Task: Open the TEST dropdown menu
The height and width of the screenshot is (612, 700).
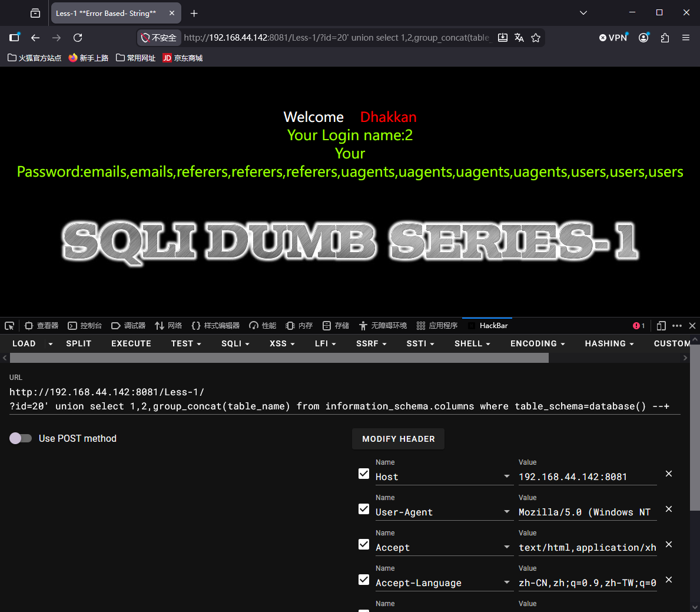Action: click(186, 343)
